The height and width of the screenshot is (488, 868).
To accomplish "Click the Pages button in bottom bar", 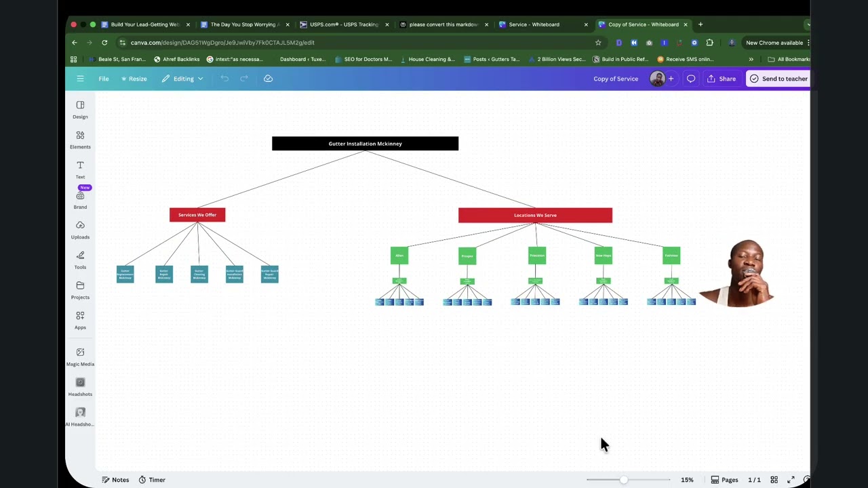I will tap(724, 480).
